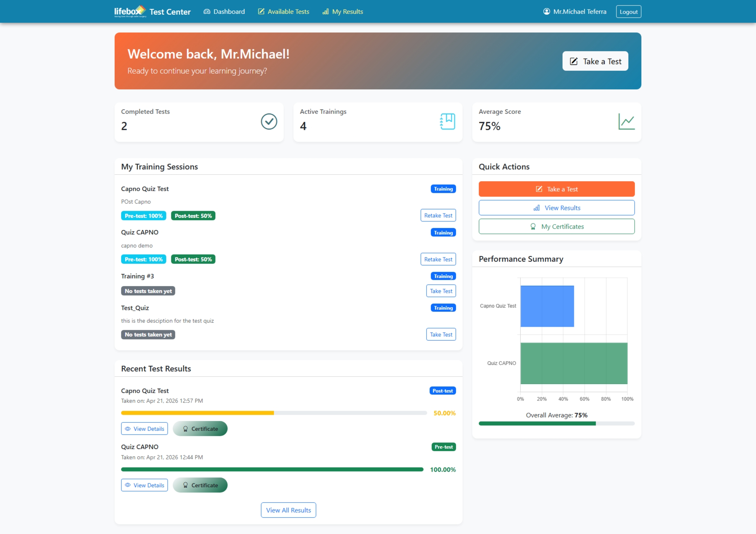Click Training badge beside Test_Quiz
The image size is (756, 534).
point(443,308)
